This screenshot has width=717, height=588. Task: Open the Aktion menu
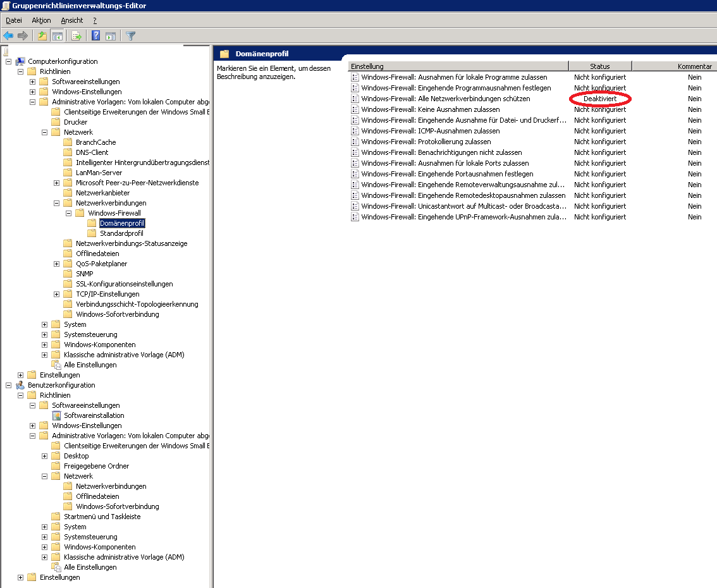41,20
